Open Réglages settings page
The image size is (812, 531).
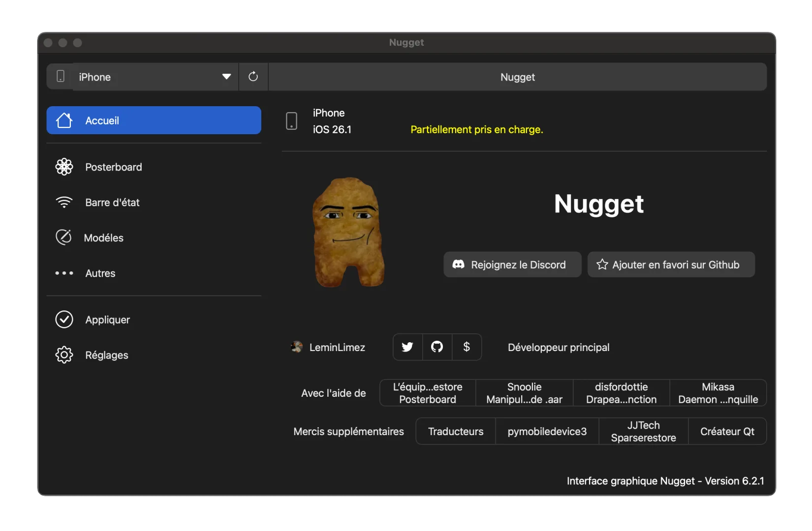[x=154, y=355]
